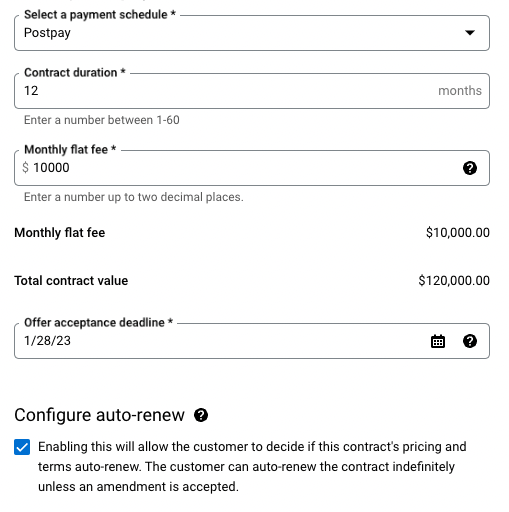
Task: Open the payment schedule dropdown arrow
Action: [470, 33]
